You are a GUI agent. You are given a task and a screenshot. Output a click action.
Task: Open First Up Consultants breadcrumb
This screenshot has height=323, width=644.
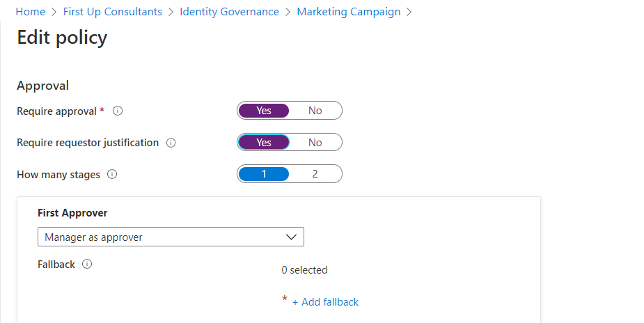point(112,12)
